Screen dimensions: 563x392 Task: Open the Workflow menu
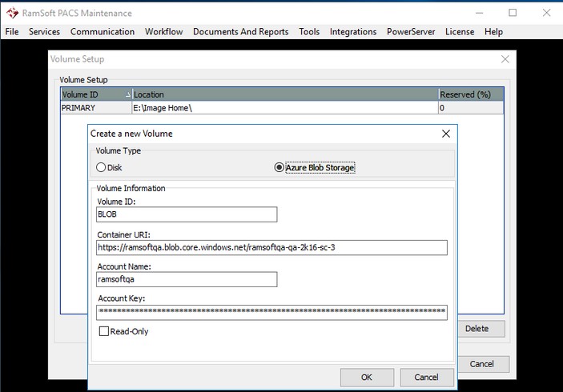pos(163,32)
